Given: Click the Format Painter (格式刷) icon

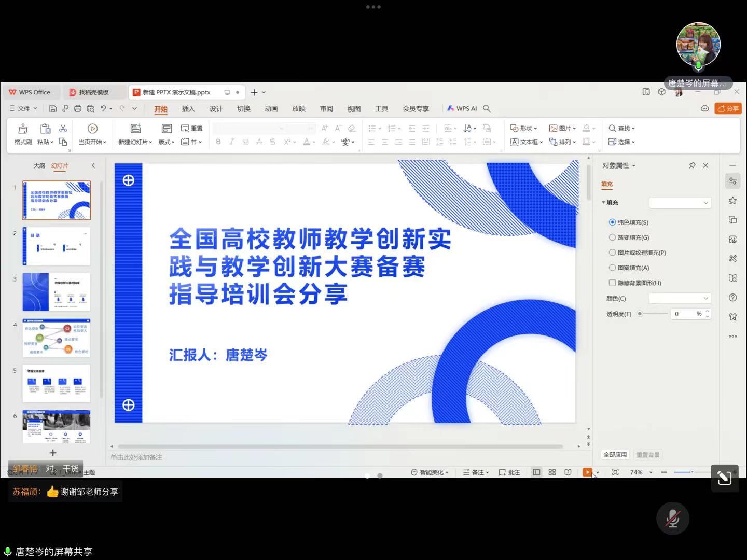Looking at the screenshot, I should [23, 129].
